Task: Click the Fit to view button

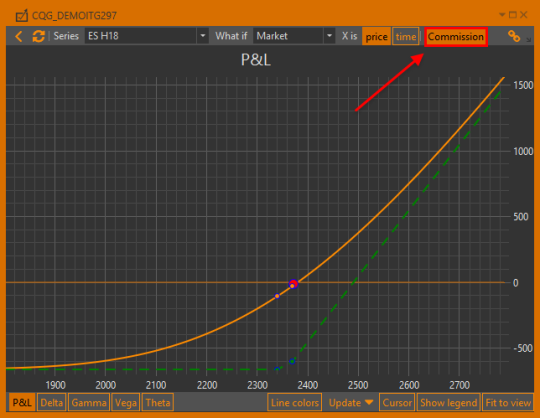Action: coord(508,403)
